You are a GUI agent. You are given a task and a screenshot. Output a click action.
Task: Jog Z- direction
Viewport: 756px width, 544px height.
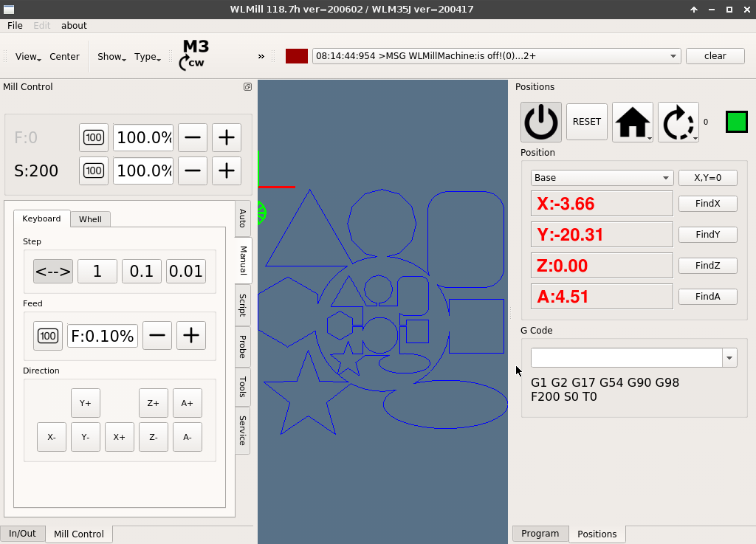tap(154, 437)
